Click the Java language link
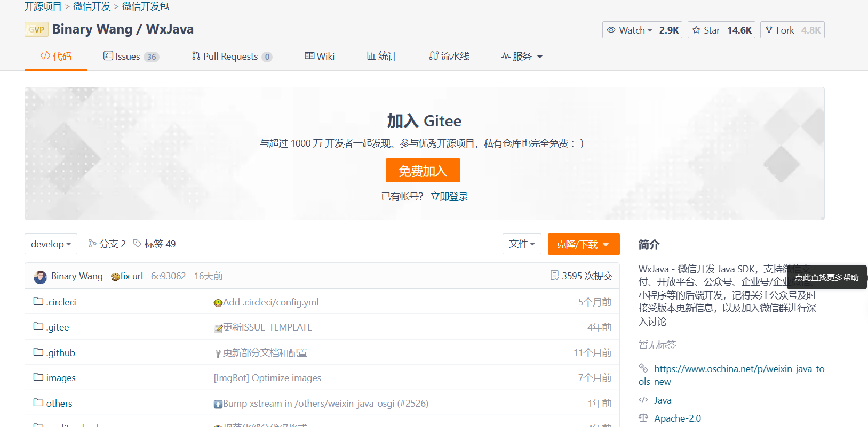 [663, 400]
